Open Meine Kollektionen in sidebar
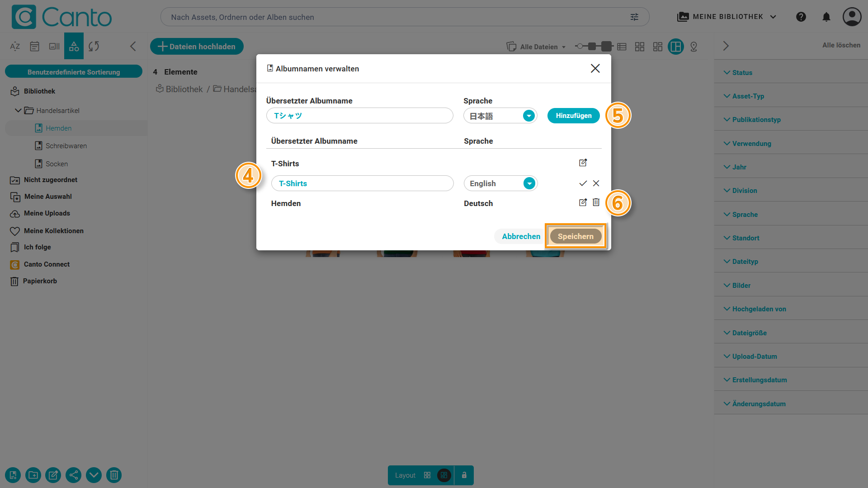Viewport: 868px width, 488px height. [53, 231]
